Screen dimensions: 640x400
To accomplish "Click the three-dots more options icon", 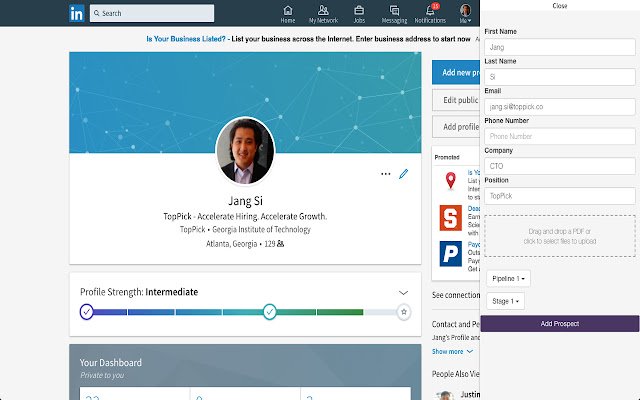I will (385, 174).
